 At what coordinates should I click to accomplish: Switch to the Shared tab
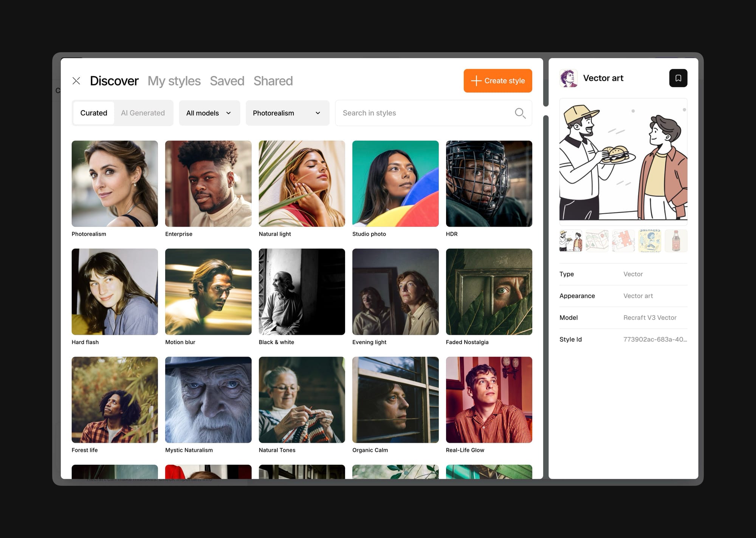tap(273, 81)
